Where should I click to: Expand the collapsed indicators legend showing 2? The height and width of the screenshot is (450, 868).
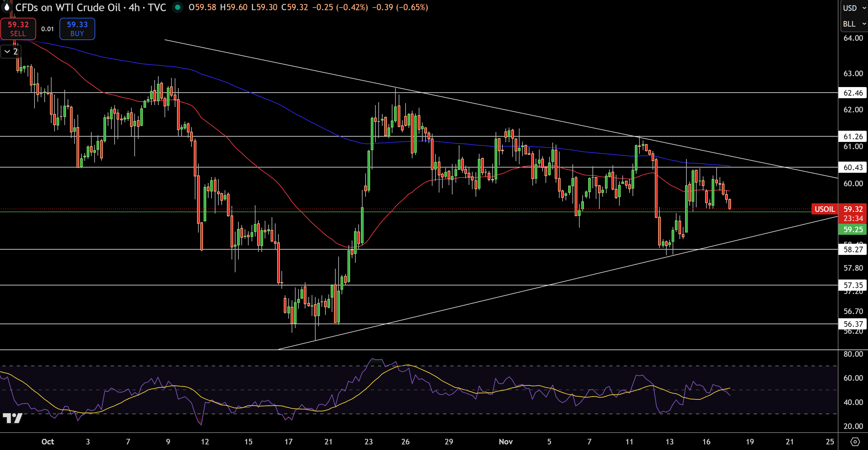[x=11, y=52]
